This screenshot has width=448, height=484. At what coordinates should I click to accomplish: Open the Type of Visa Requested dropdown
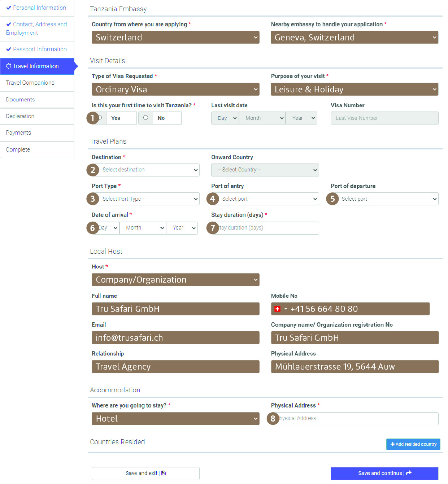tap(175, 90)
